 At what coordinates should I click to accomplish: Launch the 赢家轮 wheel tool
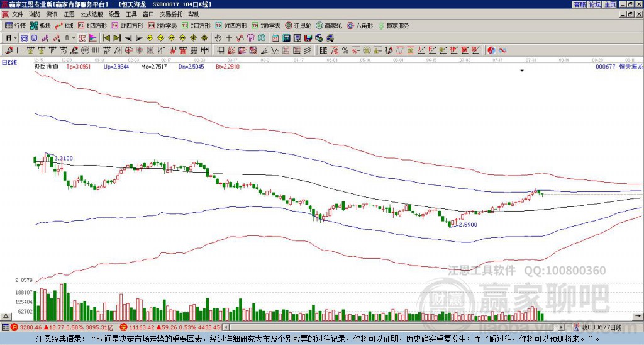click(329, 25)
